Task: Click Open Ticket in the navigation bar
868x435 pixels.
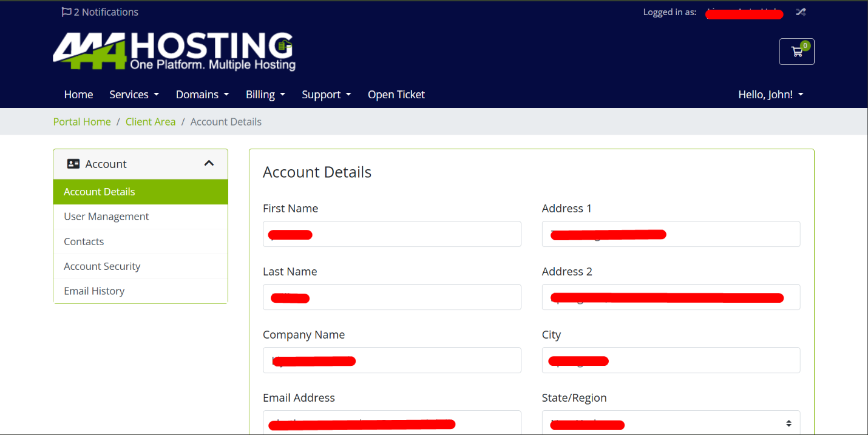Action: click(396, 95)
